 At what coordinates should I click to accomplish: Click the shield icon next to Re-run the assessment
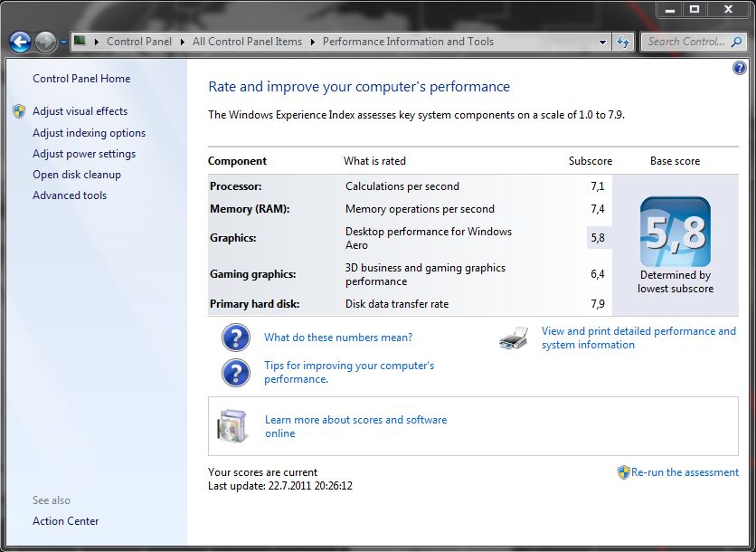[623, 472]
